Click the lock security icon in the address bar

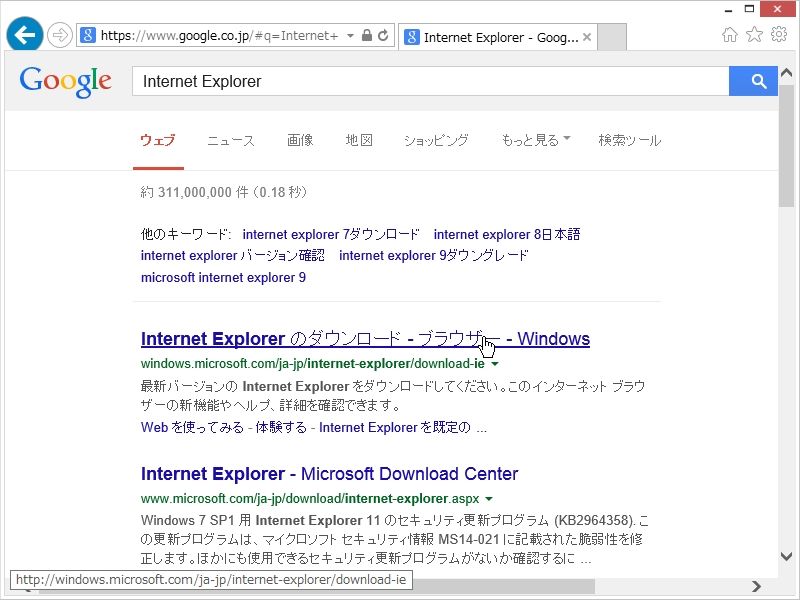tap(366, 35)
